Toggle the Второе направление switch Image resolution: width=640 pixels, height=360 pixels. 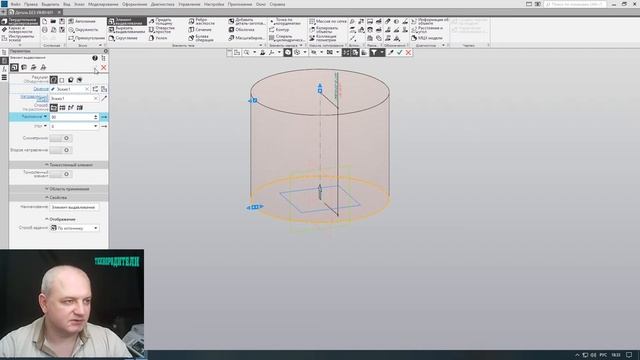pyautogui.click(x=61, y=150)
